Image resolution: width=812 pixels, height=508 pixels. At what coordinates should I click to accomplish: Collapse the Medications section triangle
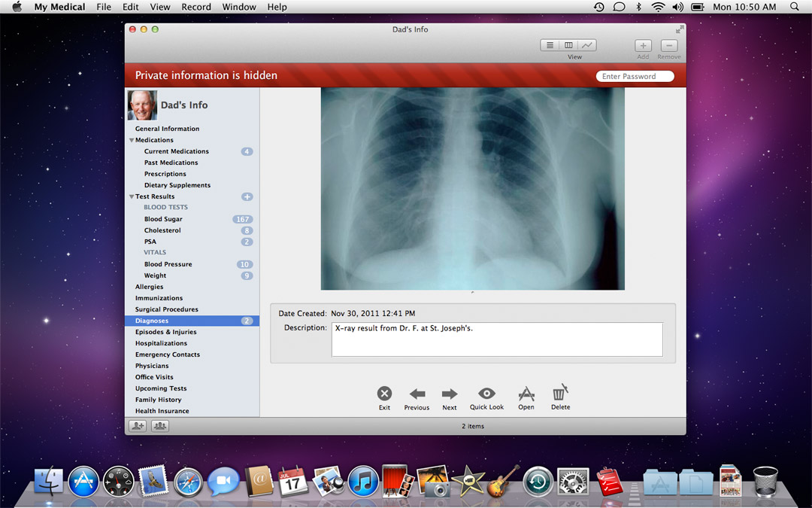click(x=132, y=140)
